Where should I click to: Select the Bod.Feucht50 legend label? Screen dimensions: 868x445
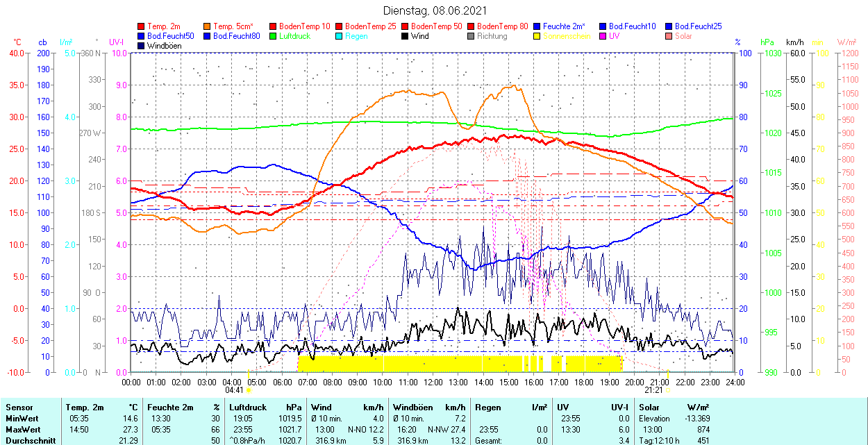(170, 36)
